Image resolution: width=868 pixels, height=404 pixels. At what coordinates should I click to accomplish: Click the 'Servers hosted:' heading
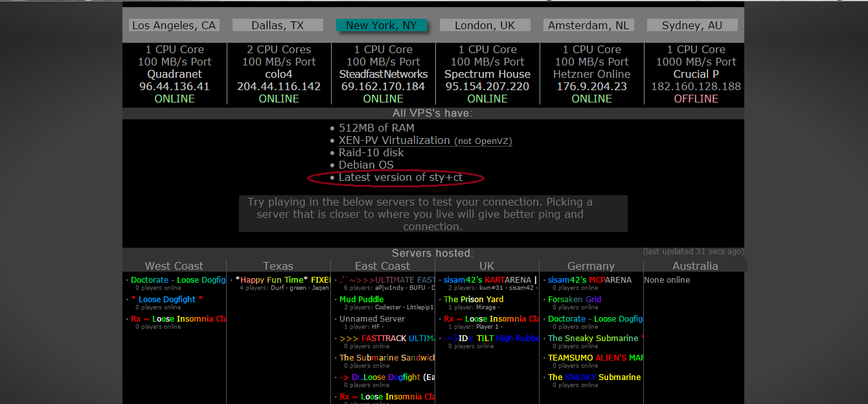[433, 253]
